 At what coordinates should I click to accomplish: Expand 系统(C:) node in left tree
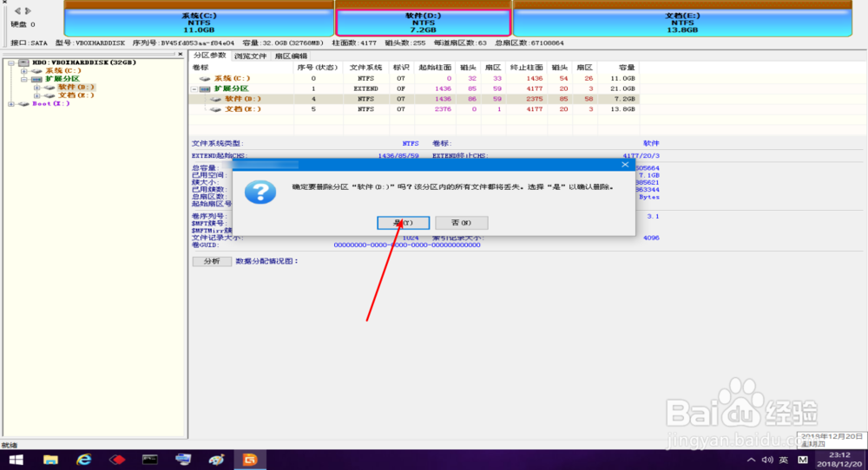click(x=23, y=71)
